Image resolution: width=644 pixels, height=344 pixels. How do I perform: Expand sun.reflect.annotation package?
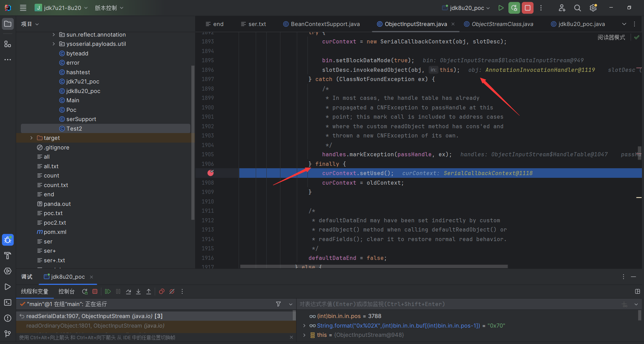(53, 35)
